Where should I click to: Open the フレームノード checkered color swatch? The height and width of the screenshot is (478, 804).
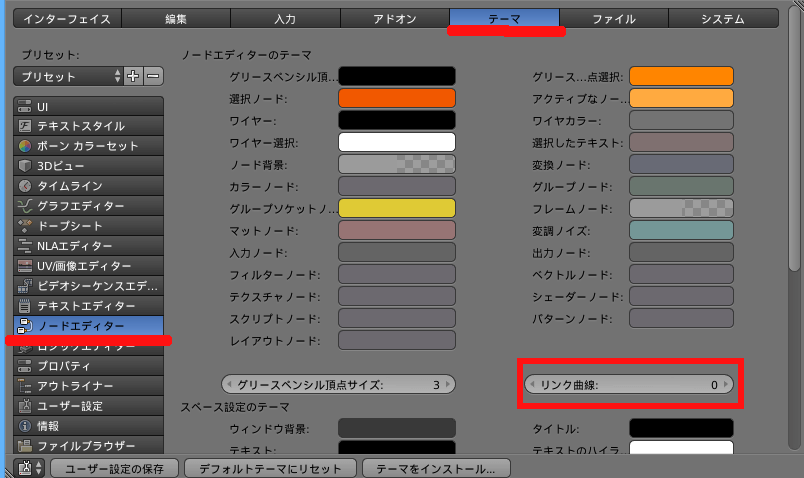tap(681, 208)
